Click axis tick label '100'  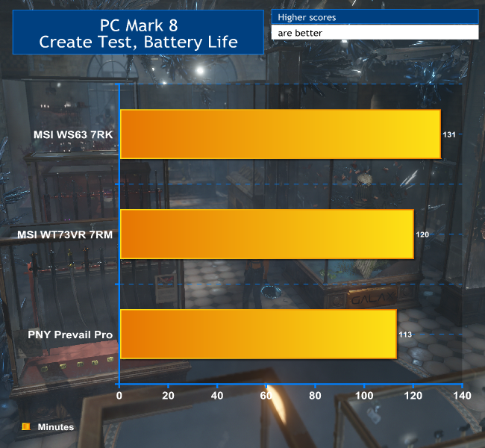point(364,396)
